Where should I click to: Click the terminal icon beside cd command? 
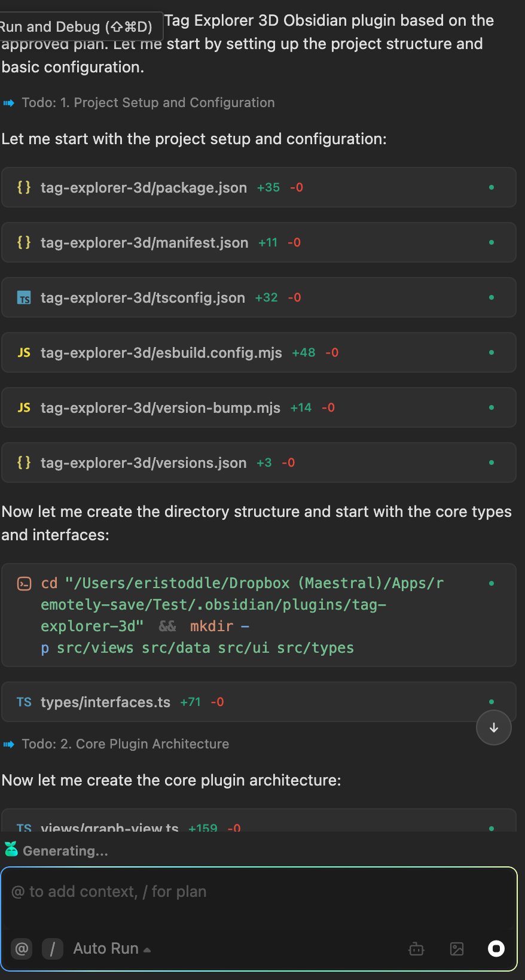24,584
